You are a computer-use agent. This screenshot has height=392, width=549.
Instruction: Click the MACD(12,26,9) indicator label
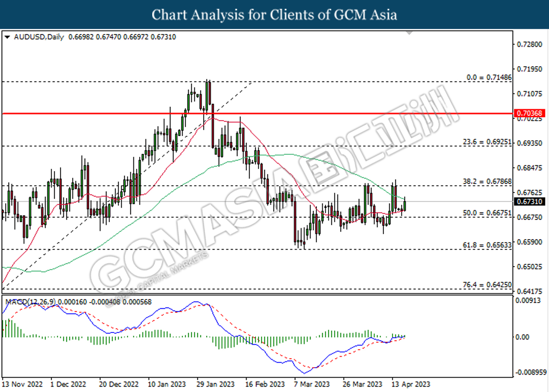31,302
